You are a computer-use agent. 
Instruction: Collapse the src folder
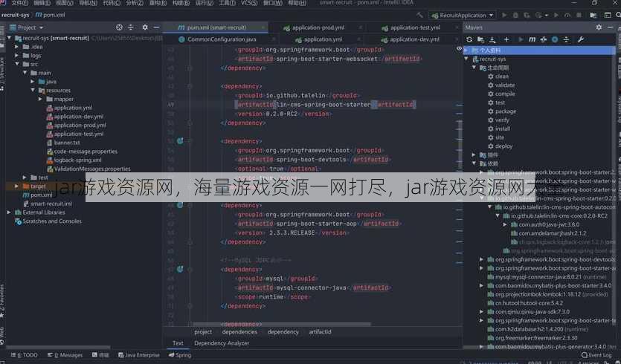pos(16,64)
